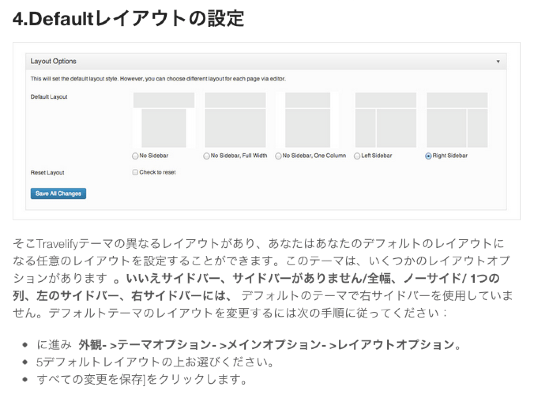Click the 4.Defaultレイアウトの設定 heading
Image resolution: width=534 pixels, height=398 pixels.
(128, 18)
